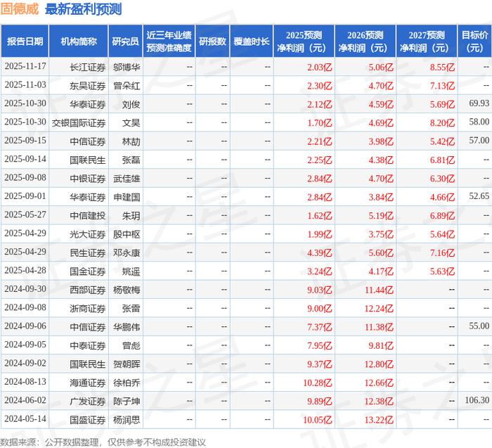Click the 固德威 stock name link
The height and width of the screenshot is (448, 492).
point(20,9)
